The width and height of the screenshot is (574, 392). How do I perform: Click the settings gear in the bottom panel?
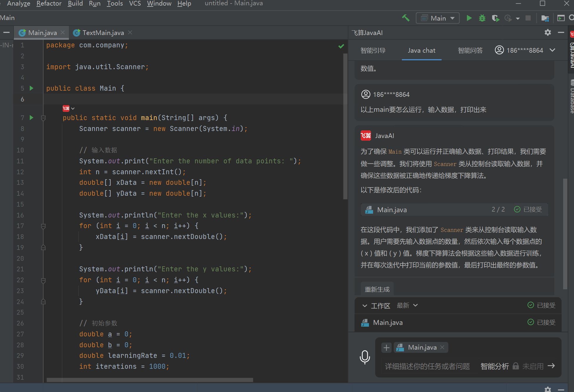[x=548, y=389]
